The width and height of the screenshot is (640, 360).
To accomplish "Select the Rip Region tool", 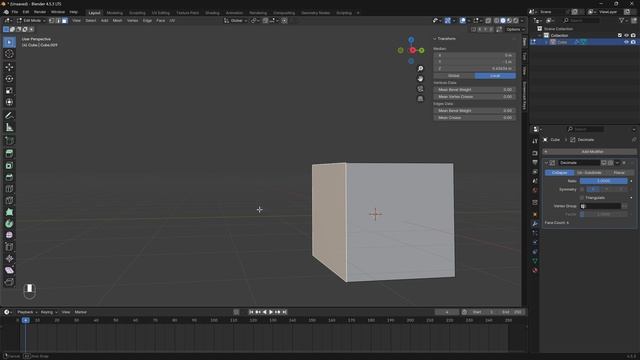I will coord(9,282).
